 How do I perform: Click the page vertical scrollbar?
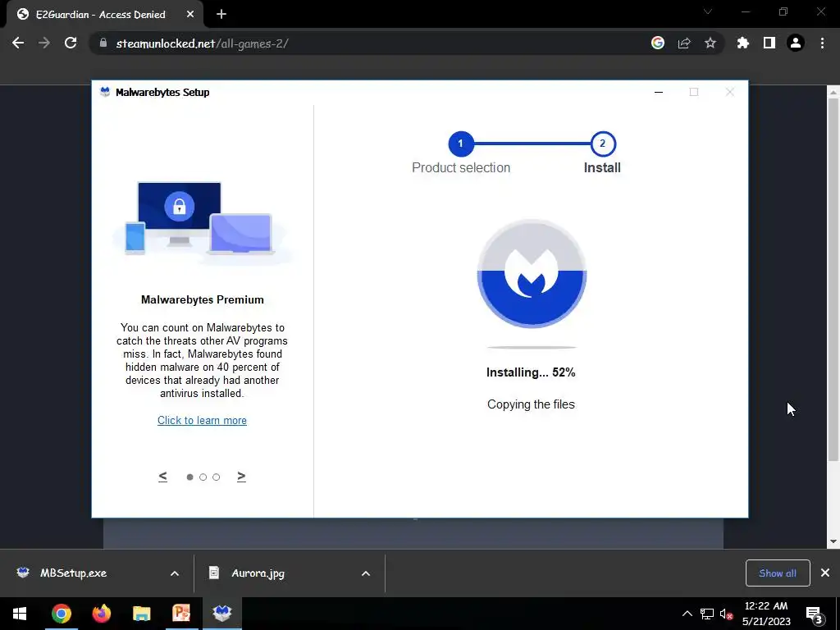pyautogui.click(x=833, y=279)
